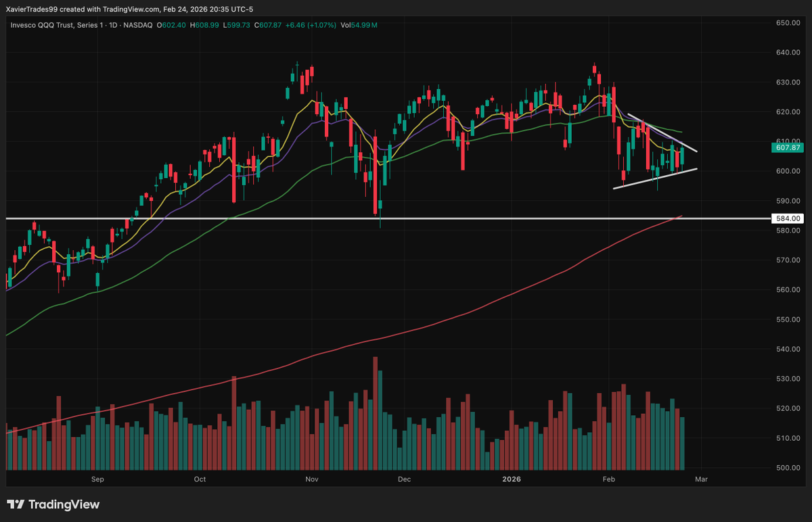Click the 590.00 price axis label

point(788,201)
